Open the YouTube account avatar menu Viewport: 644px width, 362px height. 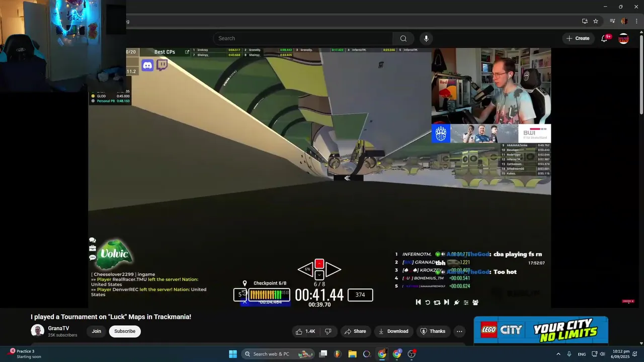click(623, 38)
